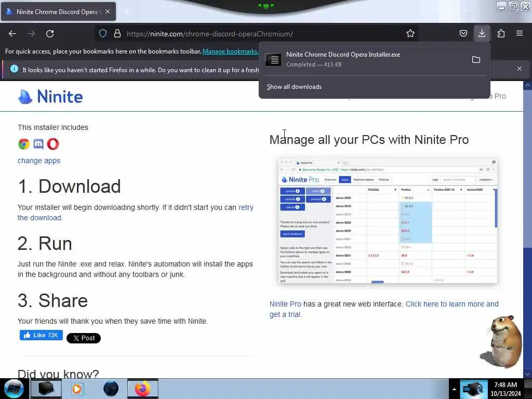532x399 pixels.
Task: Follow the change apps link
Action: point(39,161)
